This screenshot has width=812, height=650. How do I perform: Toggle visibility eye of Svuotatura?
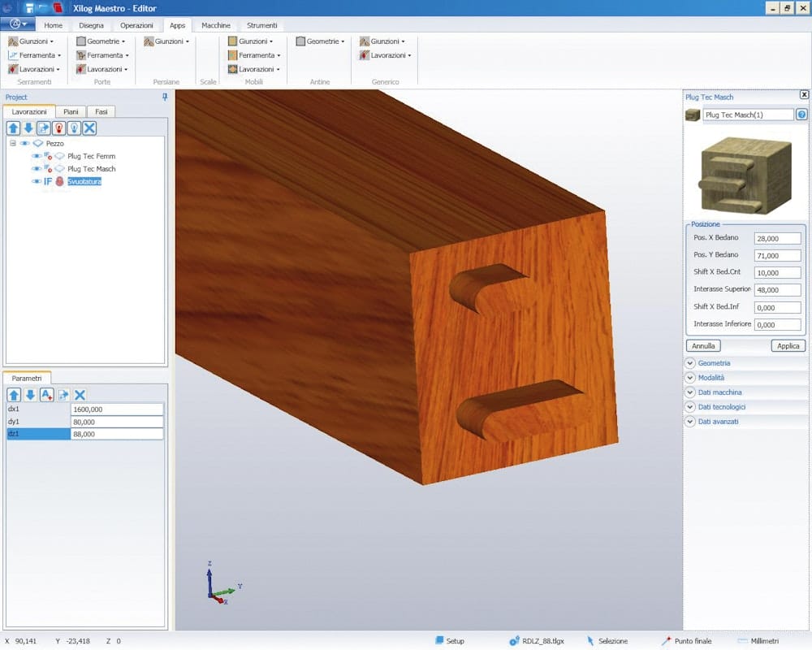(36, 182)
